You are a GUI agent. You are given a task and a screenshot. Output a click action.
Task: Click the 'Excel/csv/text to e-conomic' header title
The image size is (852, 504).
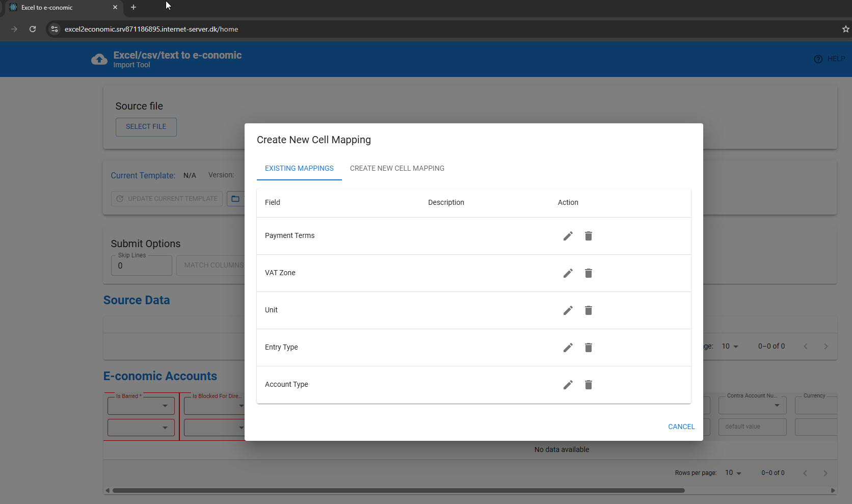point(177,56)
